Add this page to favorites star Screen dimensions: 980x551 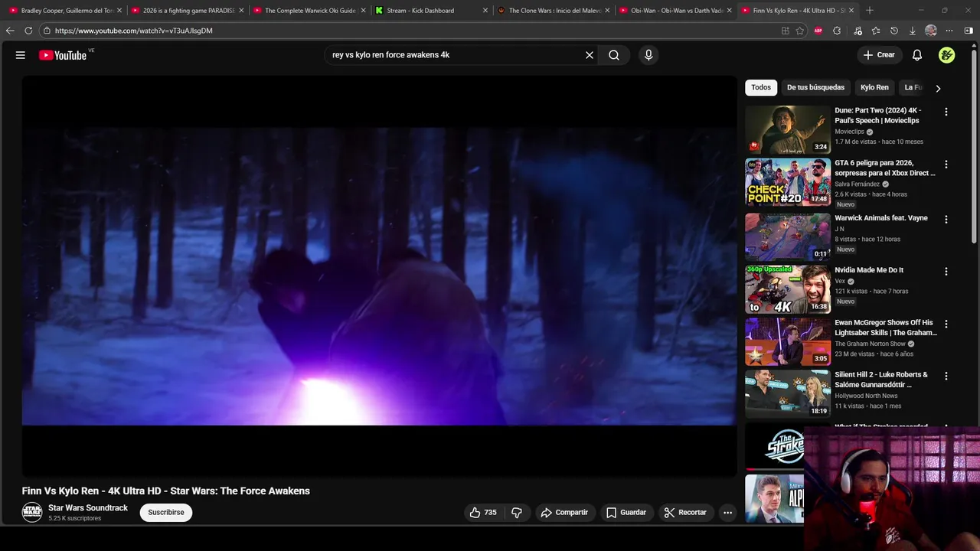coord(800,31)
